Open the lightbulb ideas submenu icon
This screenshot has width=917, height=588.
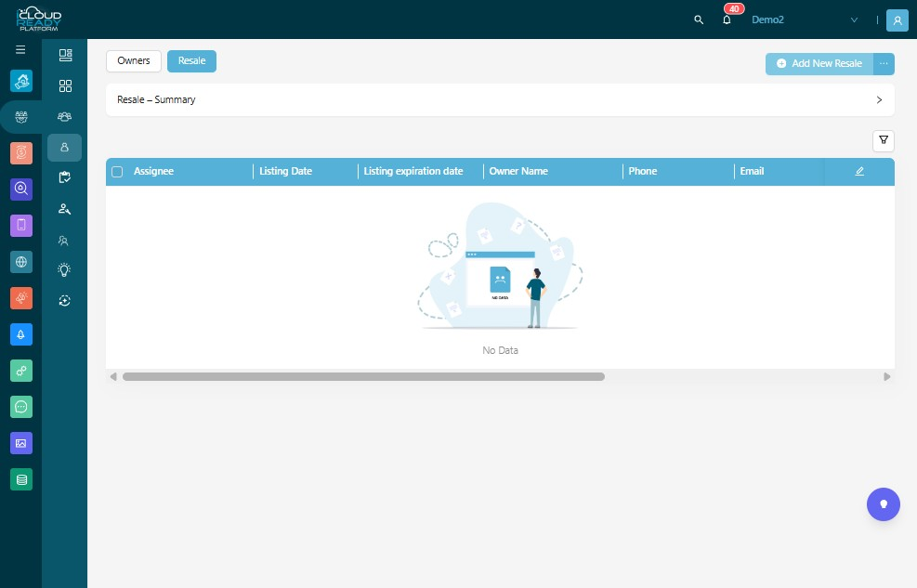64,269
